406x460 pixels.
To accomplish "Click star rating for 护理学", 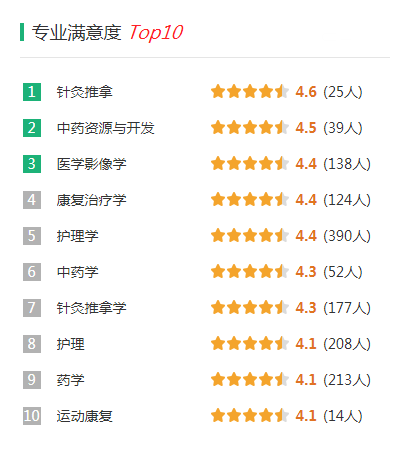I will [x=250, y=235].
